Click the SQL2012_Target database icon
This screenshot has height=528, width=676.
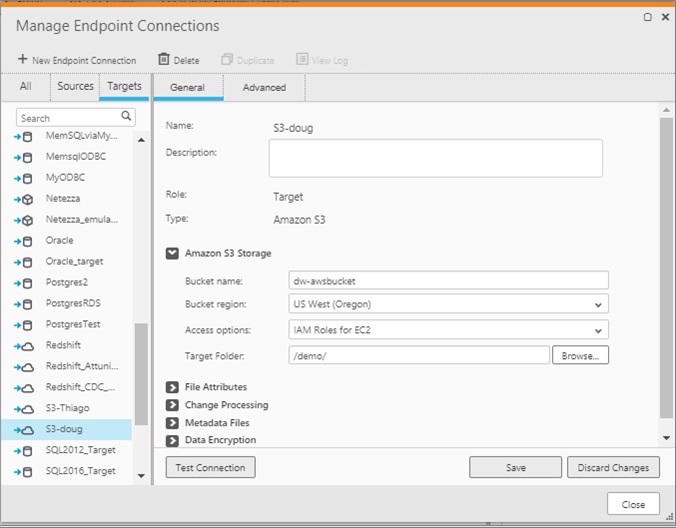tap(27, 451)
